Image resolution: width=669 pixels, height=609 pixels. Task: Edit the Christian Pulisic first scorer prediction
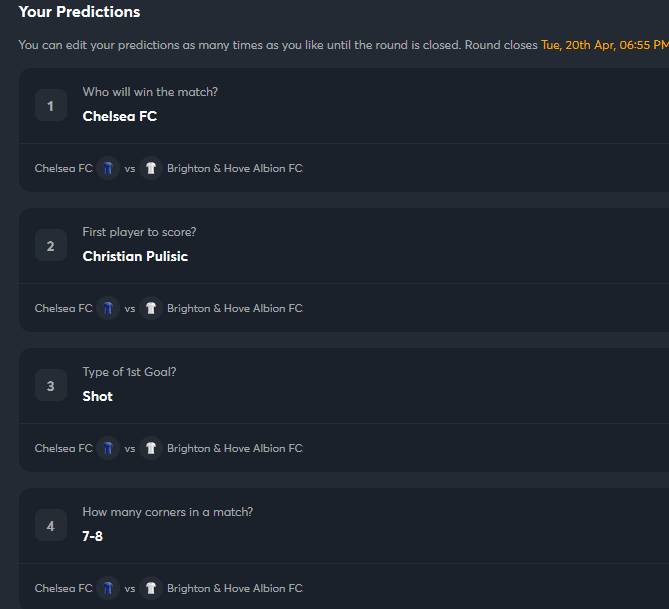(x=135, y=256)
